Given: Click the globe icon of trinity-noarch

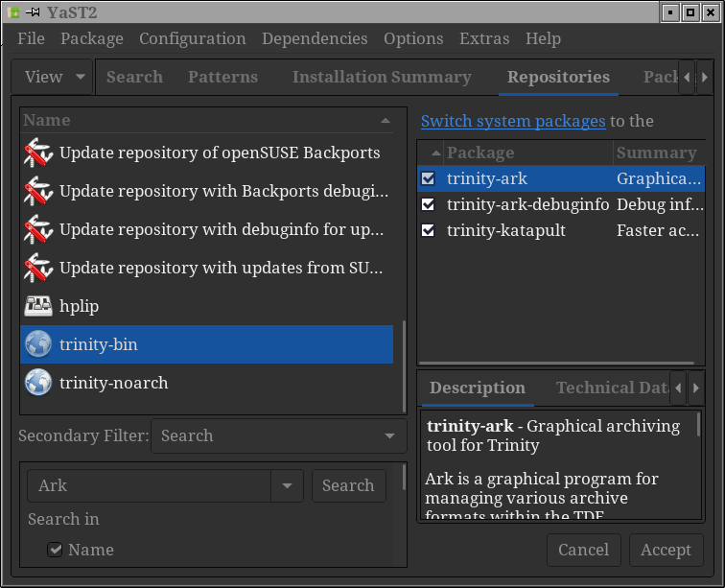Looking at the screenshot, I should pos(38,383).
